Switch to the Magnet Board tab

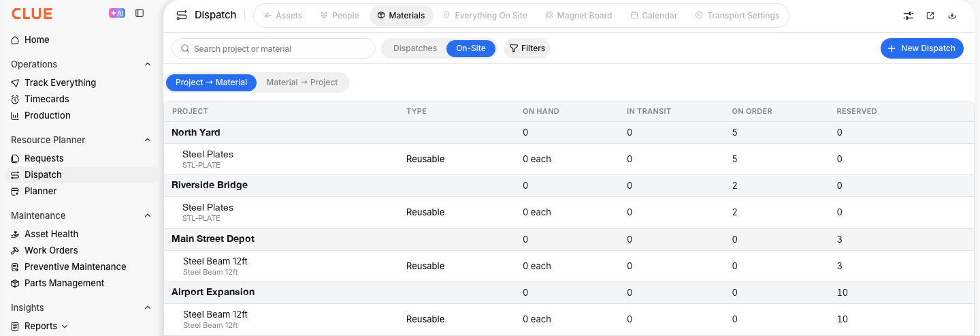tap(578, 16)
